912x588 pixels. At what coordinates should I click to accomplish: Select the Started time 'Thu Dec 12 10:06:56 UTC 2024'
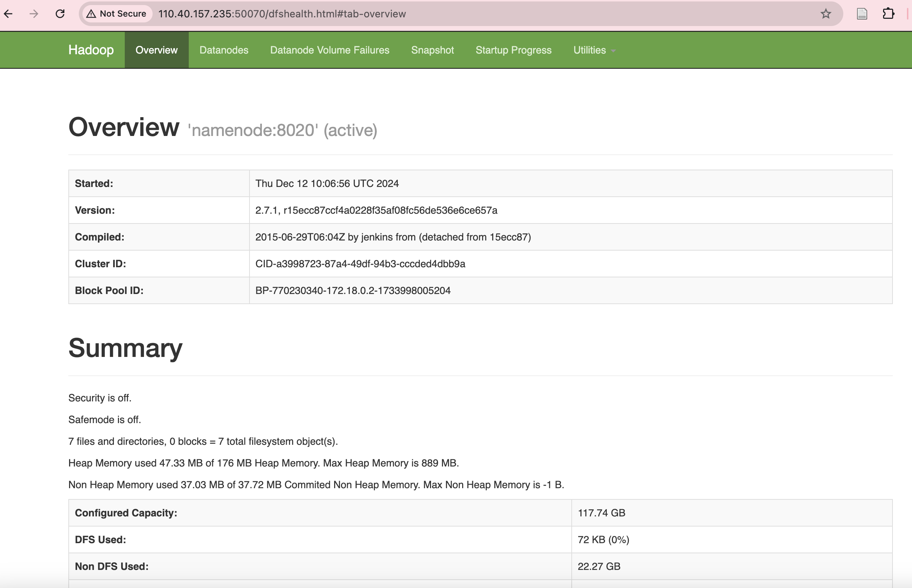327,184
